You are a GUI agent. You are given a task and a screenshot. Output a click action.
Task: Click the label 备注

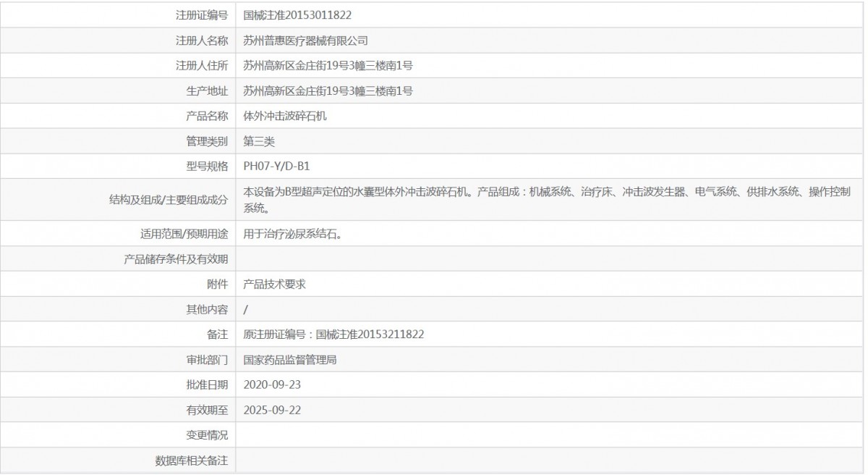tap(218, 335)
